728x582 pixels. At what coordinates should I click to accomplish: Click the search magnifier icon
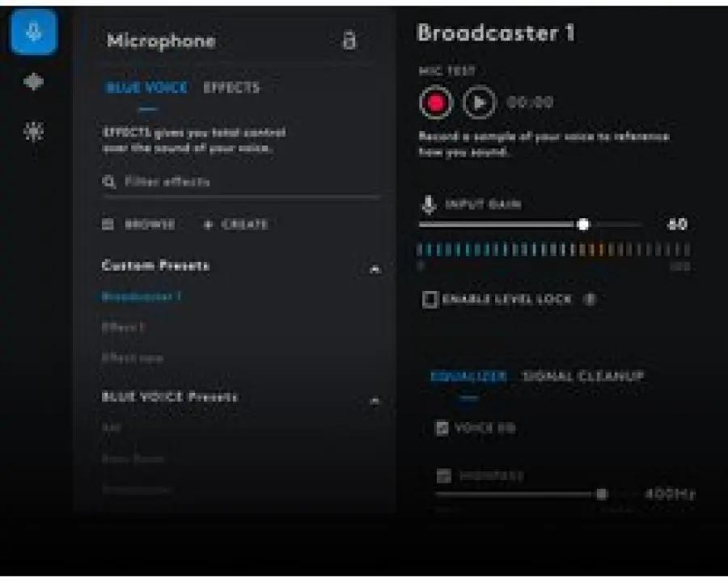click(x=108, y=181)
